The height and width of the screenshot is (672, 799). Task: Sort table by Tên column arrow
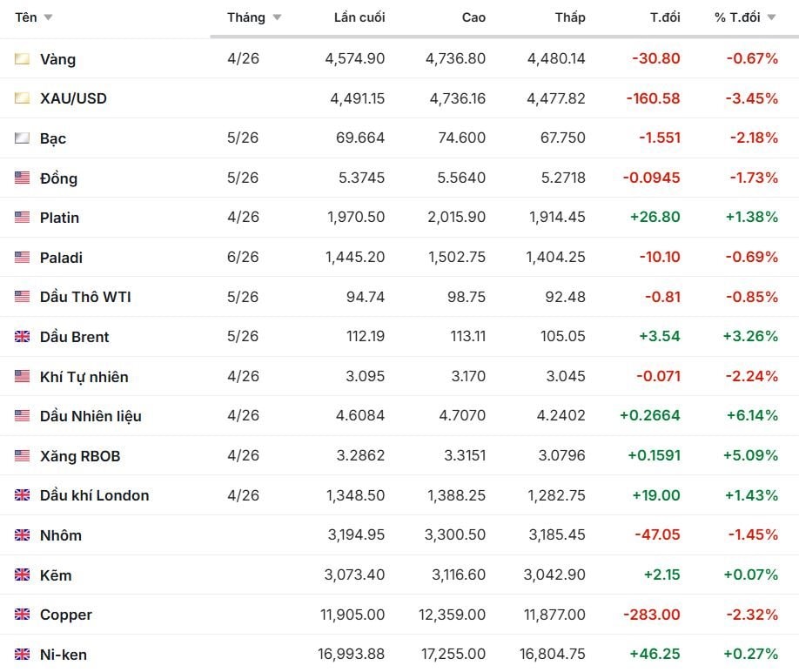point(48,18)
